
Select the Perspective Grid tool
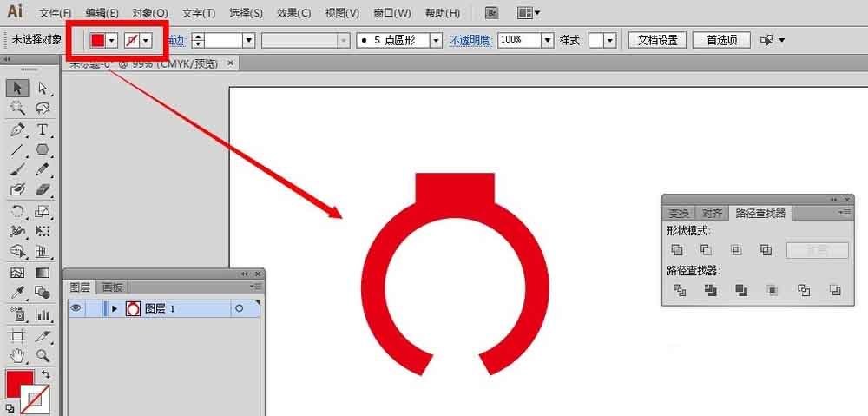point(42,251)
